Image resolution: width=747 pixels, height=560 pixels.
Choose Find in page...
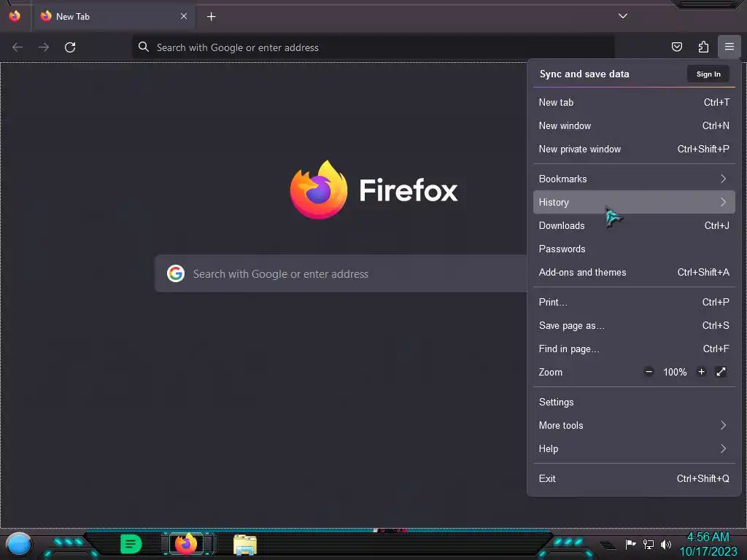(634, 349)
